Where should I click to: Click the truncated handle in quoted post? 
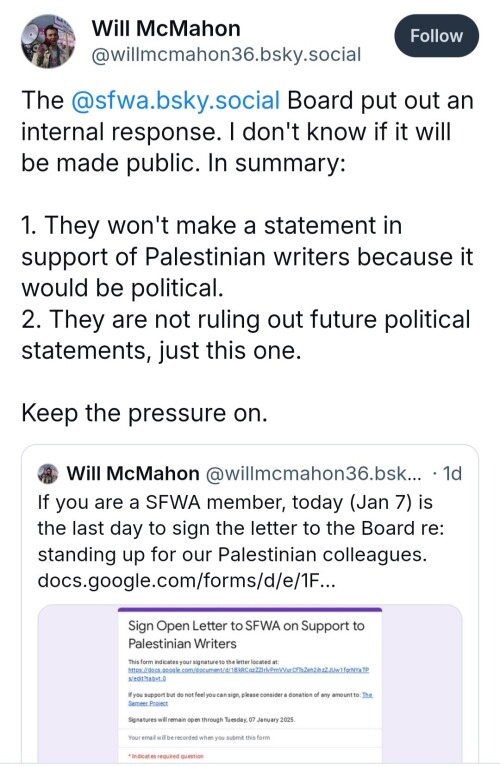(313, 473)
